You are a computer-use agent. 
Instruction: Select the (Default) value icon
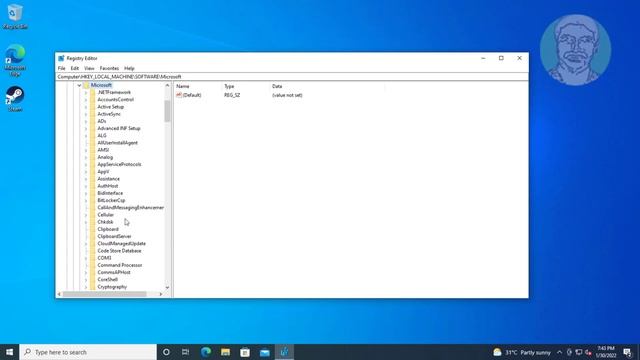tap(179, 95)
